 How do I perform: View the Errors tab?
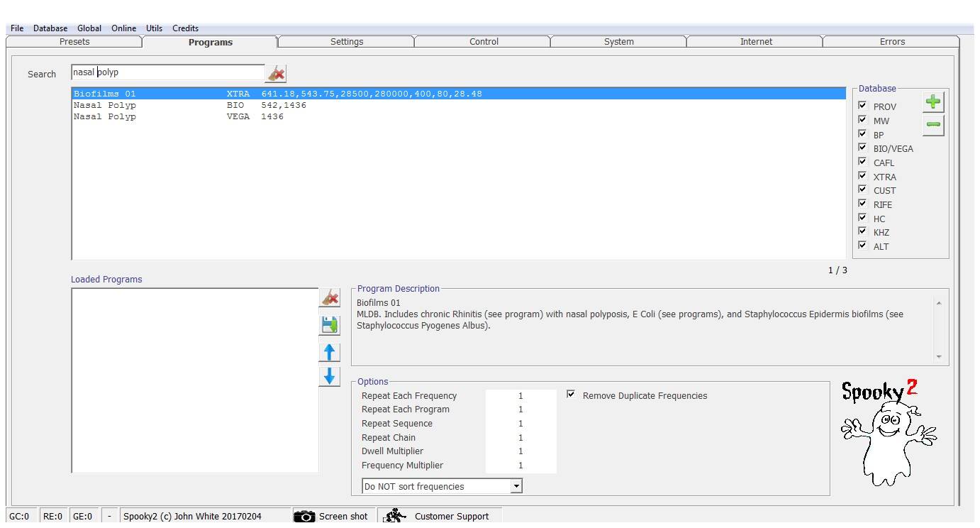click(x=892, y=42)
